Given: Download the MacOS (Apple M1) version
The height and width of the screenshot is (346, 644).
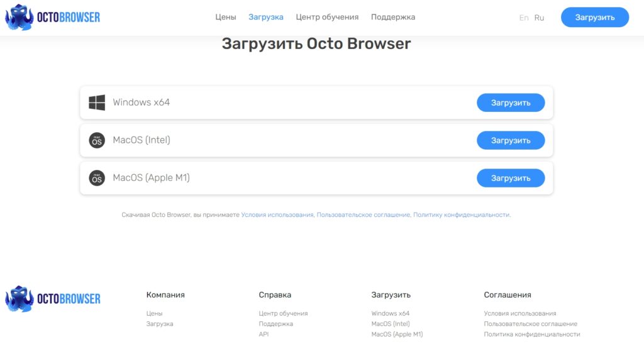Looking at the screenshot, I should (511, 178).
